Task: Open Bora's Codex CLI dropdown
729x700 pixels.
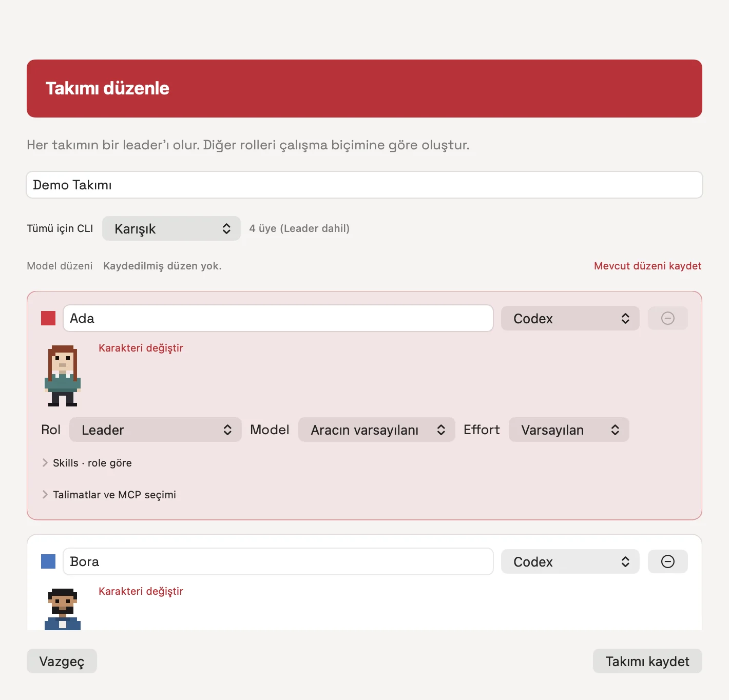Action: [x=570, y=561]
